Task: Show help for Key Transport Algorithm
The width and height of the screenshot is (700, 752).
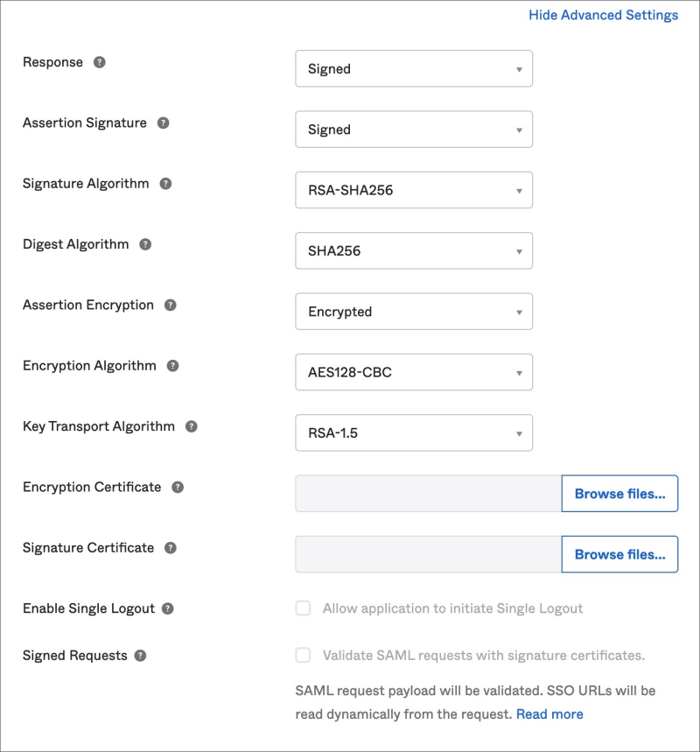Action: (x=191, y=426)
